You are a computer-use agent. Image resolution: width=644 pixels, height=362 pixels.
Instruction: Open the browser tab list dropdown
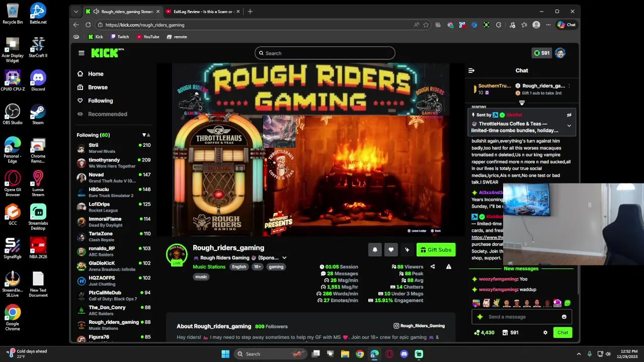point(76,12)
